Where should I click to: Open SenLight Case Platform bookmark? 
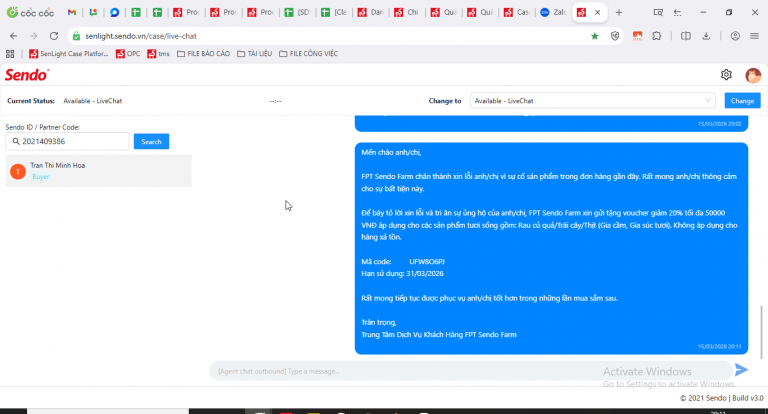pyautogui.click(x=69, y=54)
